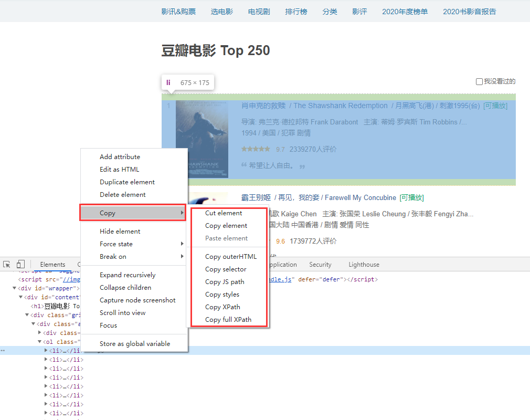
Task: Open the 电视剧 link
Action: point(259,12)
